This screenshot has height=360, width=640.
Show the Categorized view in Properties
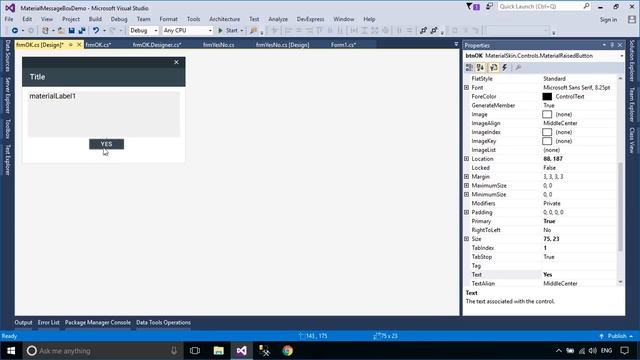469,68
